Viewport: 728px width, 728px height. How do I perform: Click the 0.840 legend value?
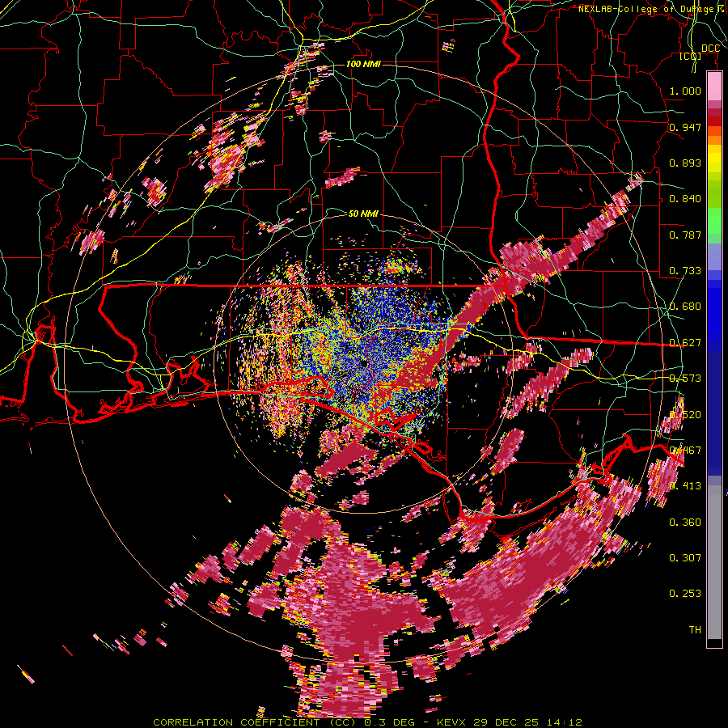(685, 199)
